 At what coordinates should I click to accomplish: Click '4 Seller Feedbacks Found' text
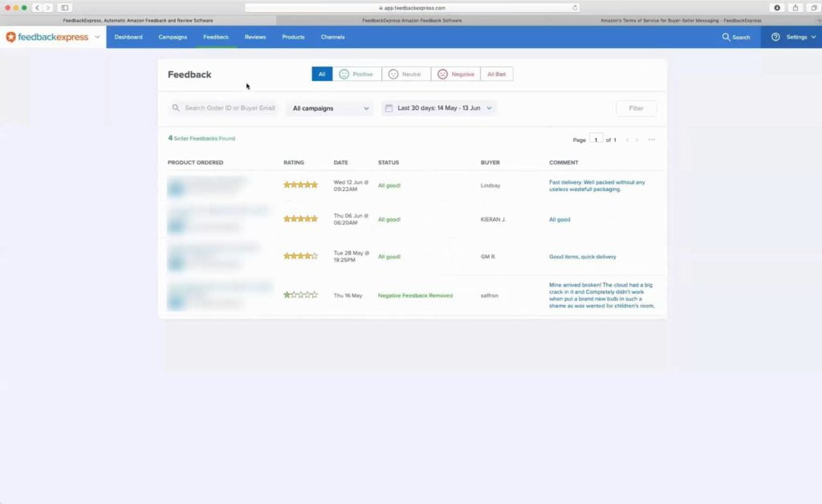[201, 138]
